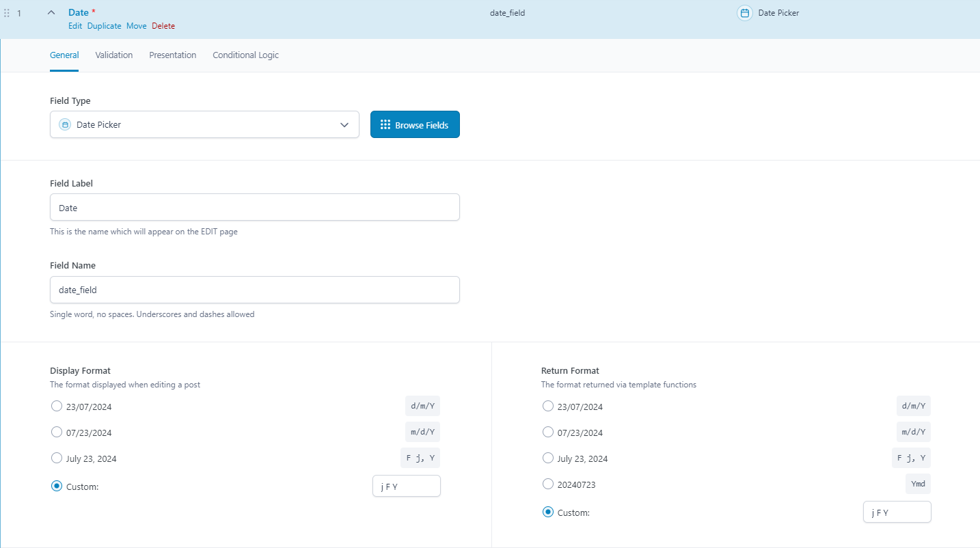980x548 pixels.
Task: Click the Date Picker calendar icon in header
Action: pyautogui.click(x=745, y=13)
